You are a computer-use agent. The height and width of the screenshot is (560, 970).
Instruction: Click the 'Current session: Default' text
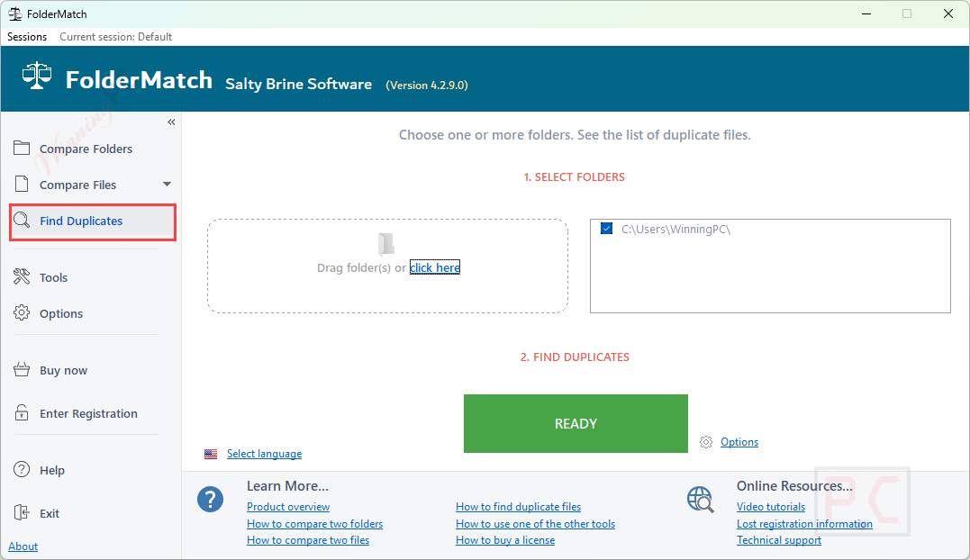(x=115, y=37)
